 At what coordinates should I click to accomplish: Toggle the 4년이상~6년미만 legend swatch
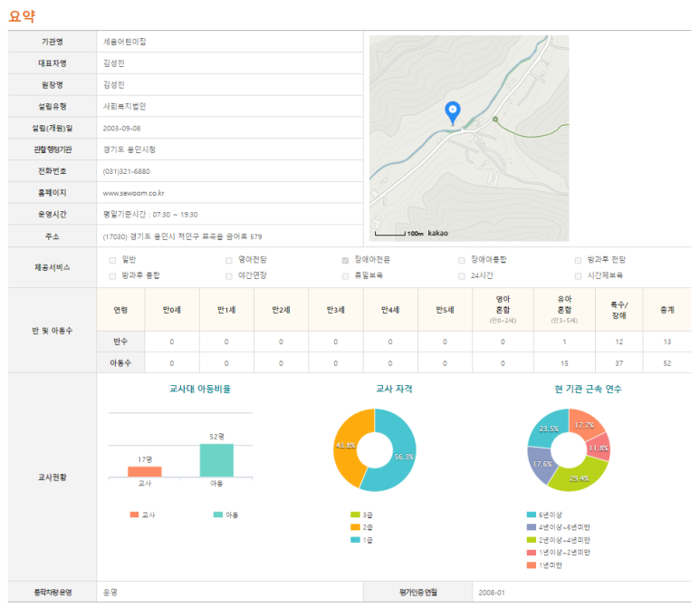[x=532, y=527]
